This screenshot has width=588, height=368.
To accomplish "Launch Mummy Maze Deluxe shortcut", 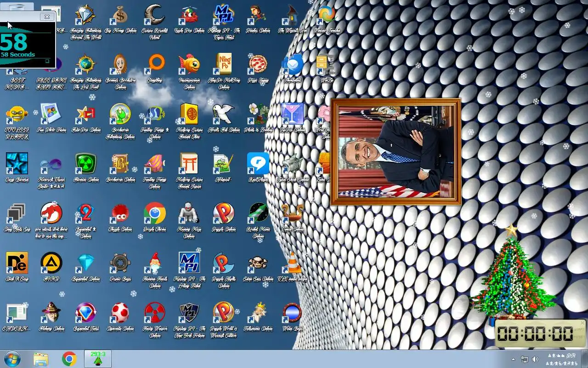I will pos(189,213).
